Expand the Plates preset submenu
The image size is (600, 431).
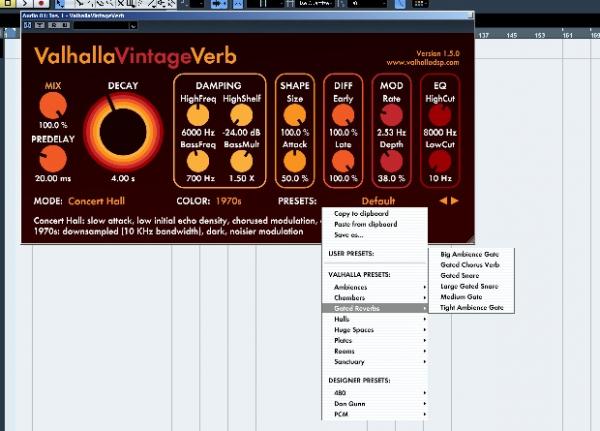tap(377, 341)
